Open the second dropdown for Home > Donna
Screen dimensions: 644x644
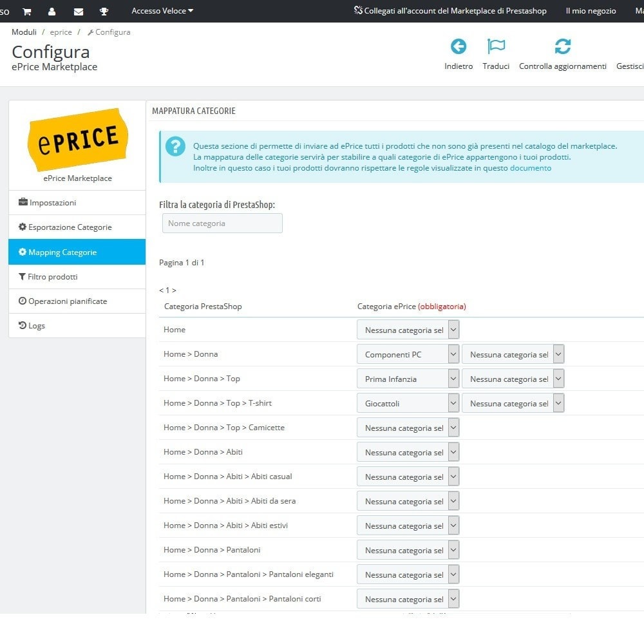[x=513, y=354]
